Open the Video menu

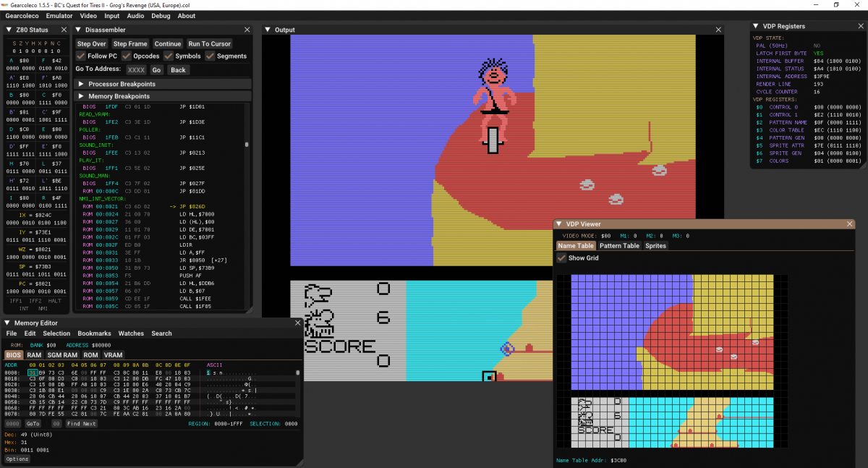pyautogui.click(x=88, y=15)
